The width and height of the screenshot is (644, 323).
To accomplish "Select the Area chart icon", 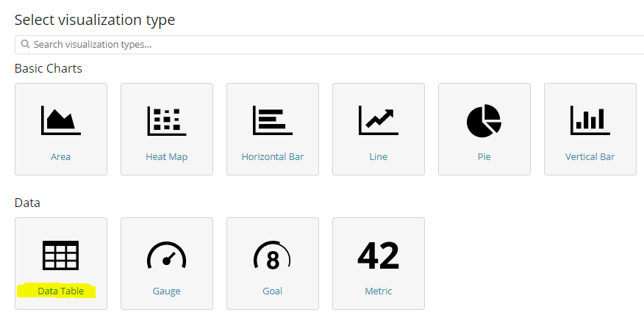I will click(x=61, y=120).
